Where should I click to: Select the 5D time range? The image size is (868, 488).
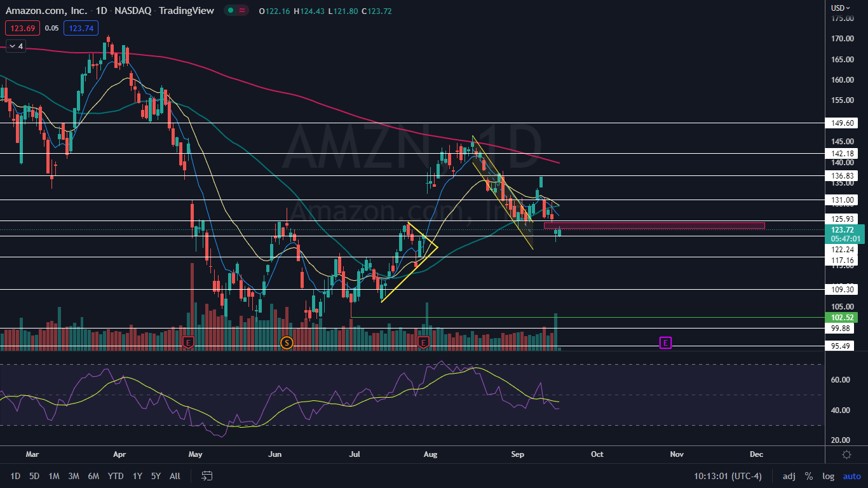(34, 476)
